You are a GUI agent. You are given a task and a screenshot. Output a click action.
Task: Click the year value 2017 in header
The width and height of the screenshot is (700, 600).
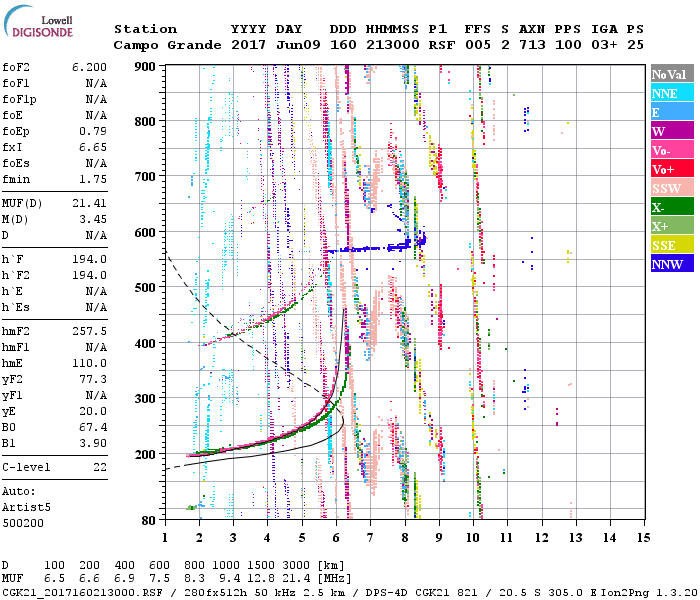(248, 45)
